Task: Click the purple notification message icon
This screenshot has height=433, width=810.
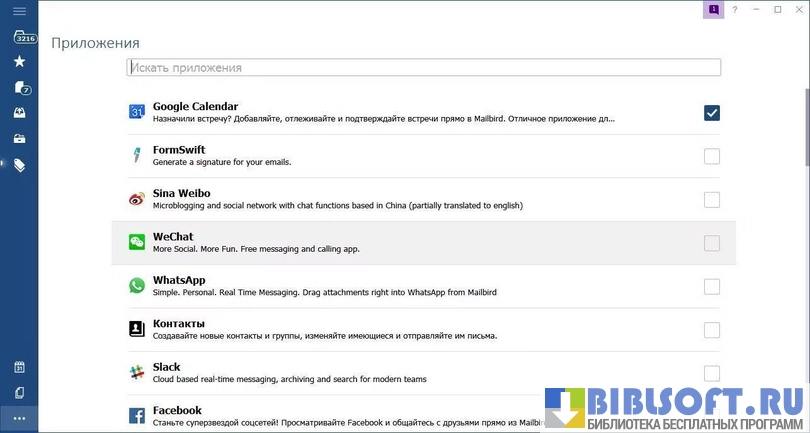Action: pos(713,9)
